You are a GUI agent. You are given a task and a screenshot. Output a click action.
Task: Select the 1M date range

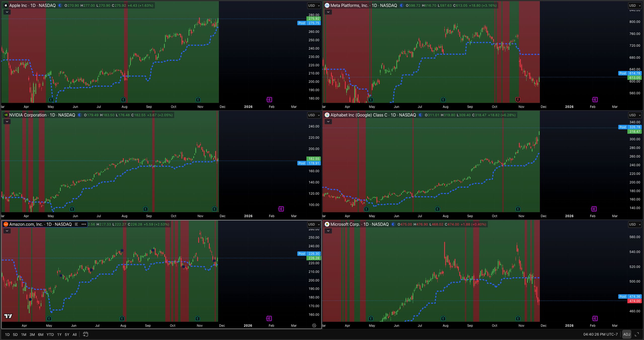(24, 334)
